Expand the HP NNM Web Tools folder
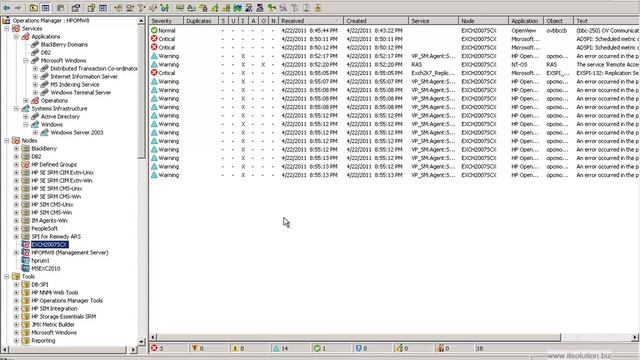Viewport: 640px width, 360px height. pos(16,293)
